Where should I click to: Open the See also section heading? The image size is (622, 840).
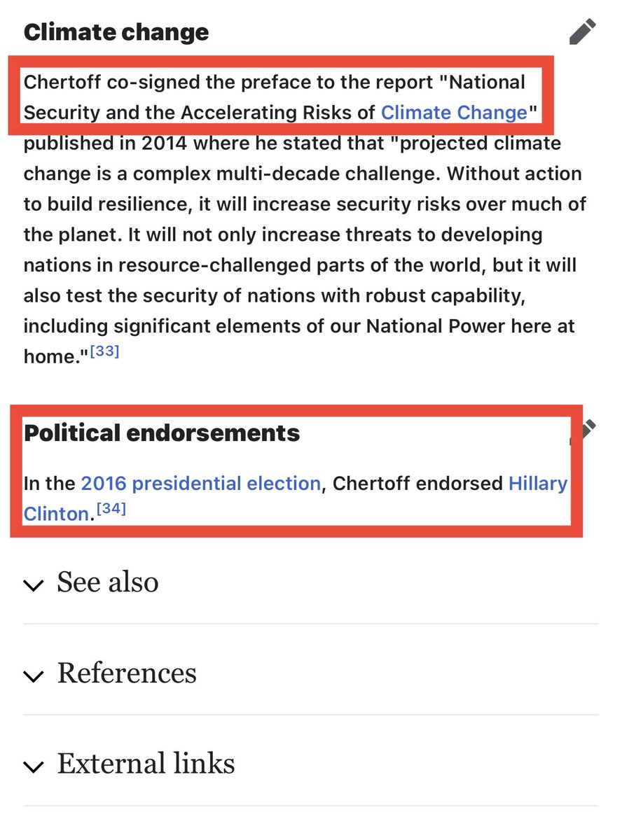click(x=107, y=582)
